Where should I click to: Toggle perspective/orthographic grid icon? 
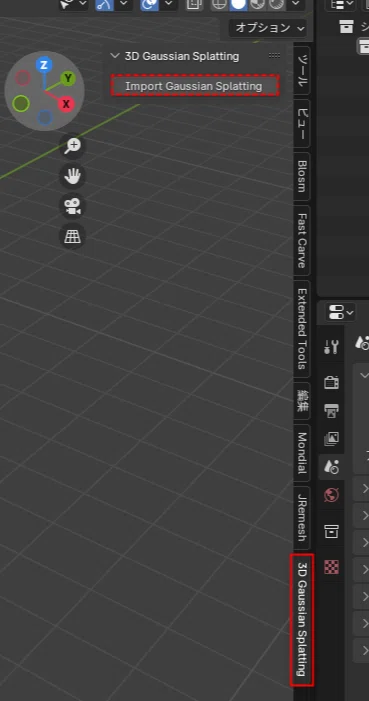(x=72, y=236)
